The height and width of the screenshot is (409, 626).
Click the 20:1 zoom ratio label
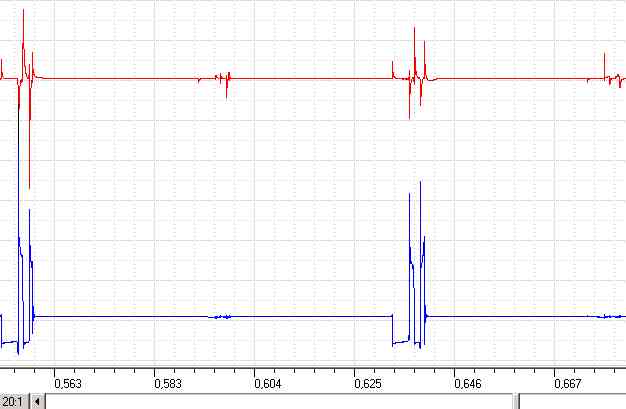pyautogui.click(x=13, y=401)
